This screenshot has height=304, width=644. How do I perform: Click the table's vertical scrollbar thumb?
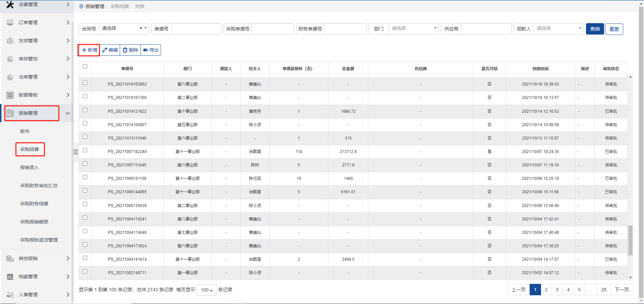tap(630, 240)
